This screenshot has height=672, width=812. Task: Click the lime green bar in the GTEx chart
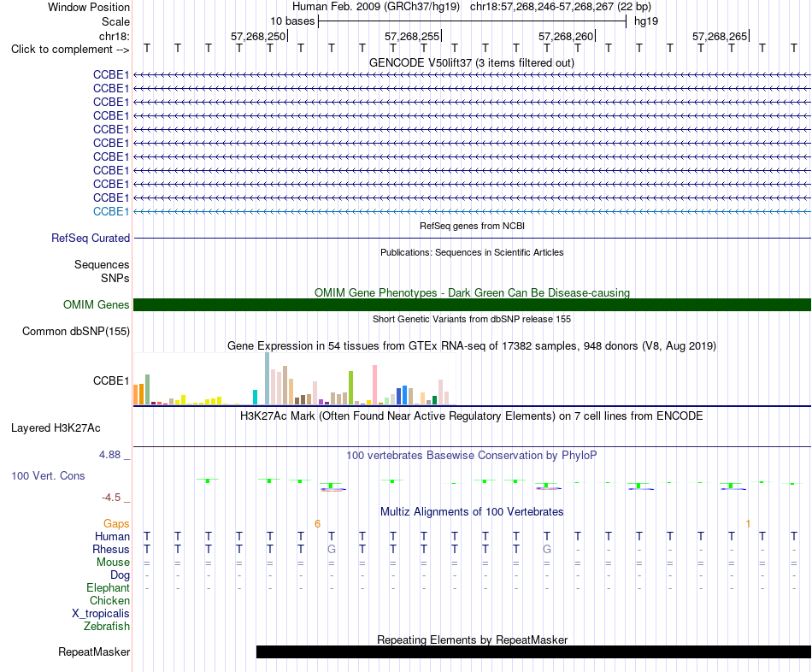(350, 387)
